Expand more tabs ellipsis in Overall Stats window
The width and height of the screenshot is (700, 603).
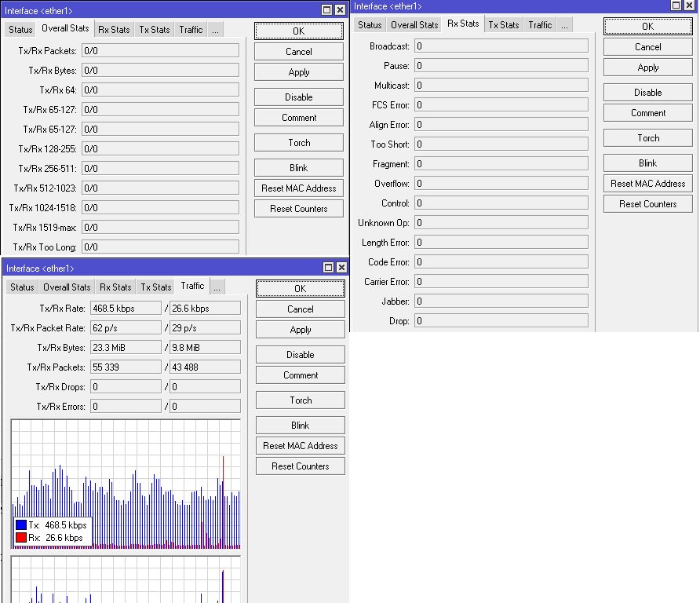pyautogui.click(x=216, y=30)
